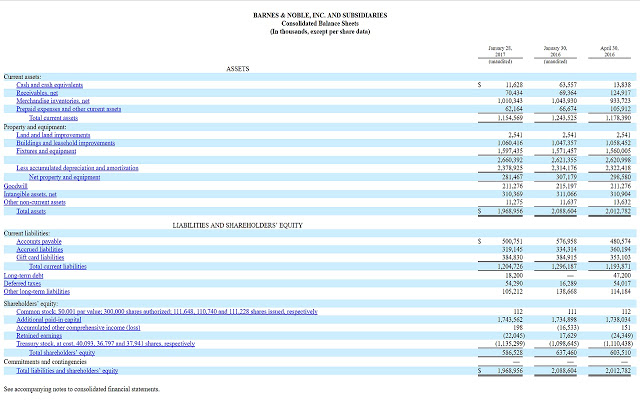Select prepaid expenses value 66,674
The image size is (640, 400).
click(x=568, y=109)
